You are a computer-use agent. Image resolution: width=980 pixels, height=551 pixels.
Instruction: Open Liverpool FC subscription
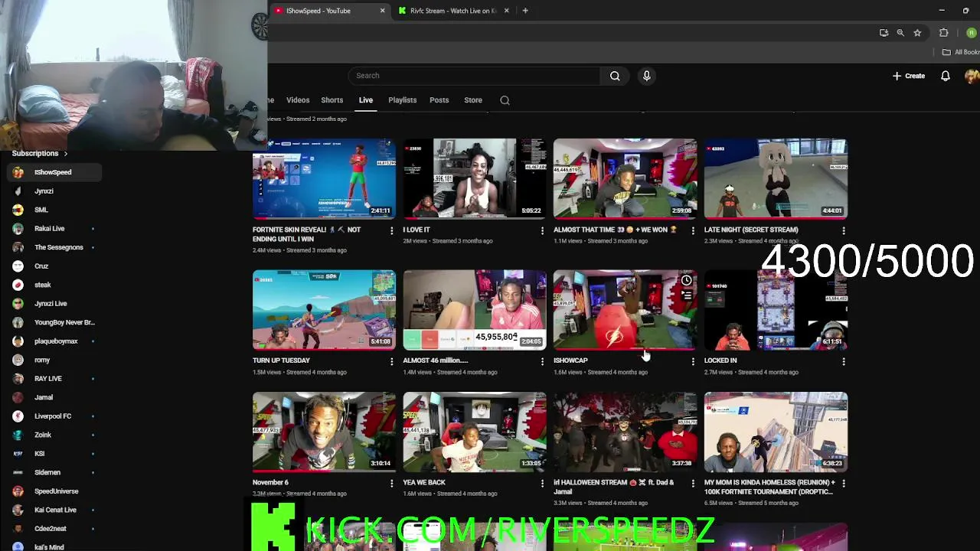point(53,416)
